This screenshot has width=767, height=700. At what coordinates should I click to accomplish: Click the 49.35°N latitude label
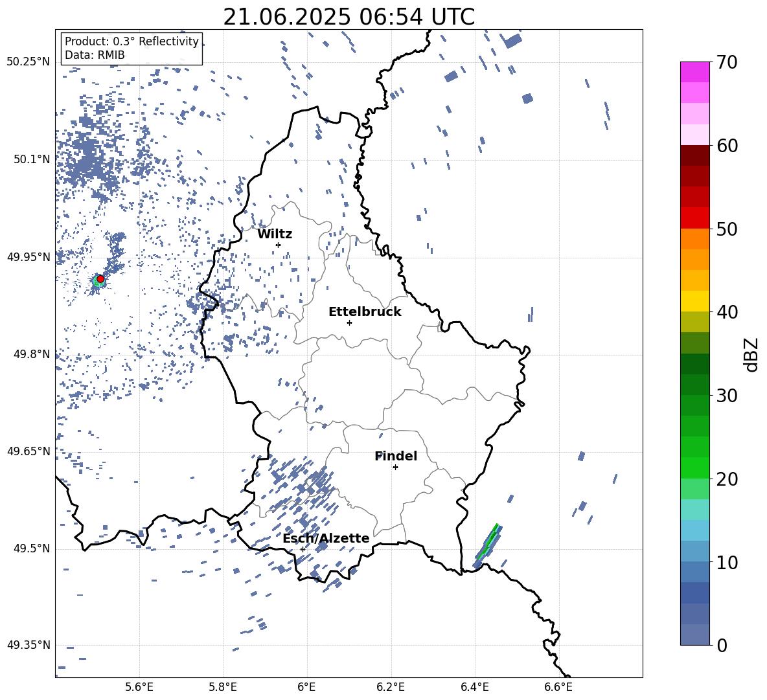pyautogui.click(x=29, y=645)
